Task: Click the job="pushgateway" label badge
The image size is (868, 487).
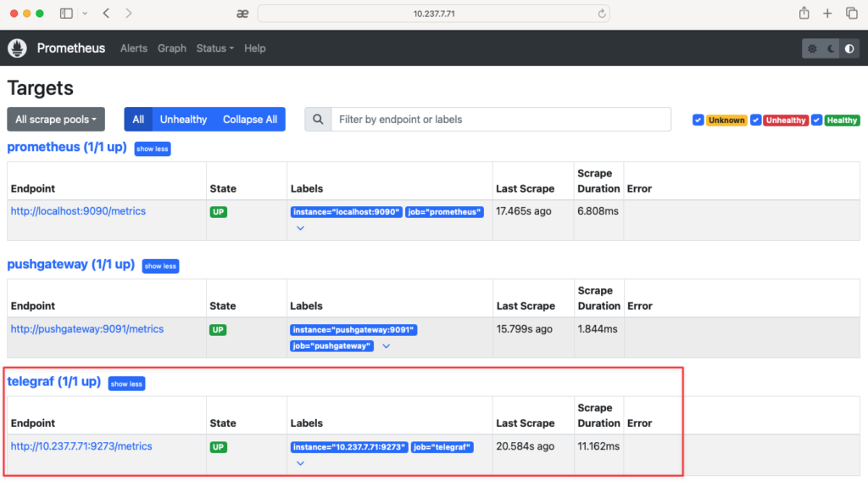Action: pos(331,346)
